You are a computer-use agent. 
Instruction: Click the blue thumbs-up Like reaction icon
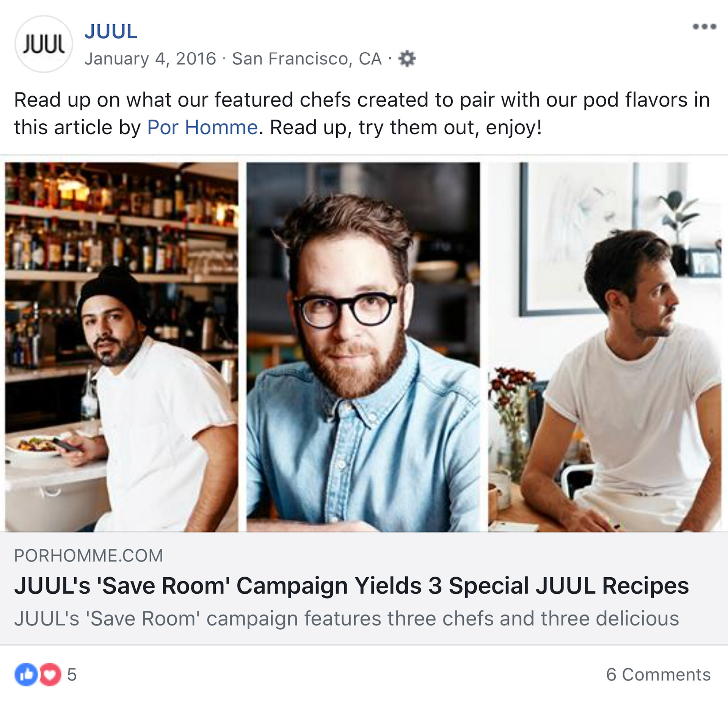(26, 674)
